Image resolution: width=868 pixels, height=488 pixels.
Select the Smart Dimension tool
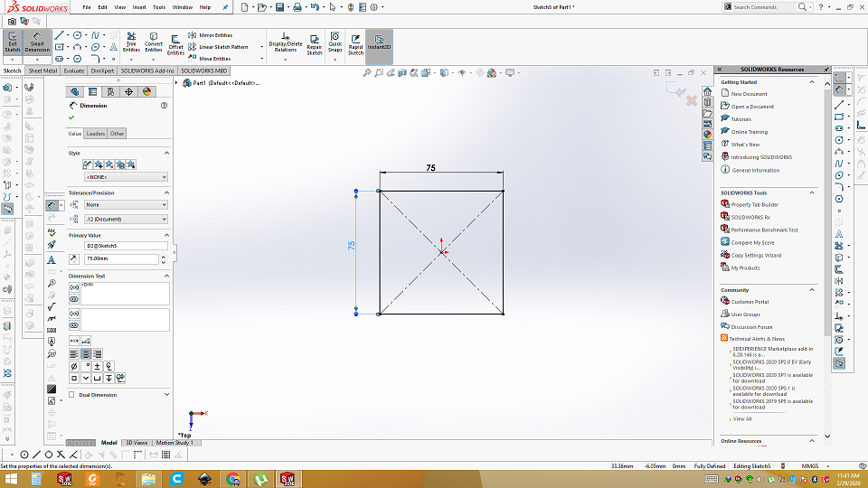(37, 43)
